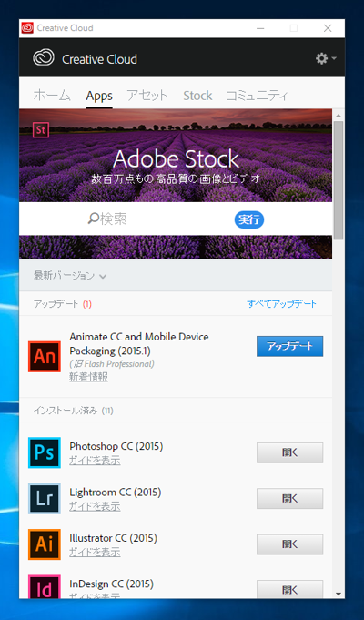
Task: Click the Adobe Stock banner title
Action: tap(176, 159)
